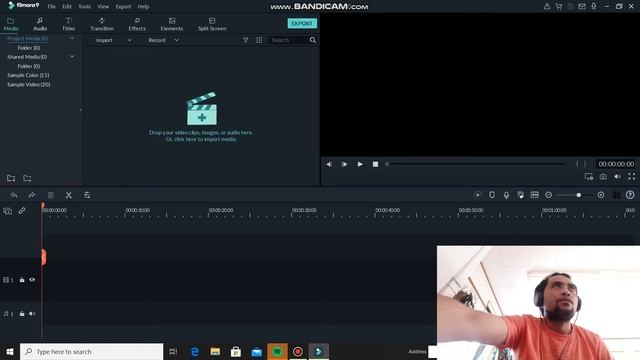Open Microsoft Edge from the taskbar
This screenshot has height=360, width=640.
click(195, 351)
